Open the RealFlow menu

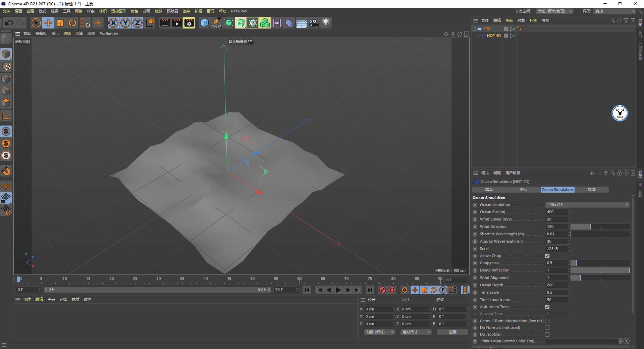coord(239,11)
